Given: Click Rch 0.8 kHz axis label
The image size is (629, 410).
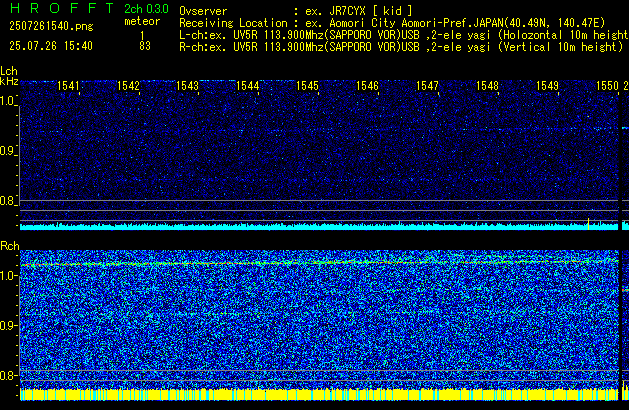Looking at the screenshot, I should 8,375.
